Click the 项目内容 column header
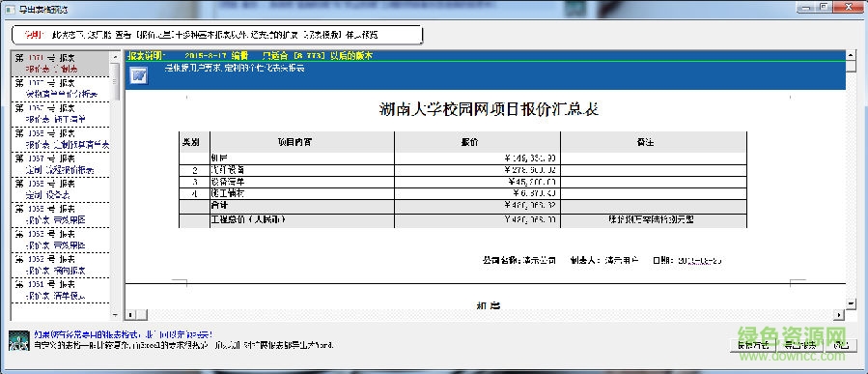Viewport: 868px width, 374px height. pyautogui.click(x=302, y=142)
